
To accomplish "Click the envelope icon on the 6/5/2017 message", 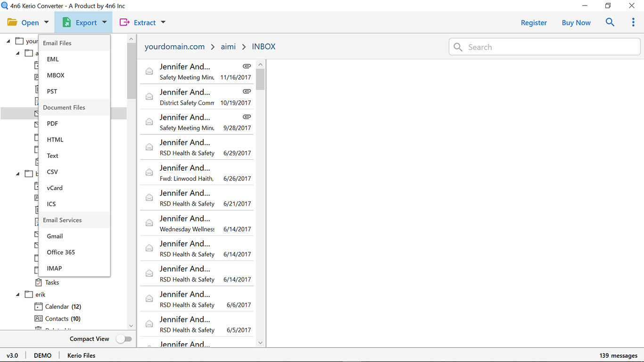I will [x=149, y=324].
